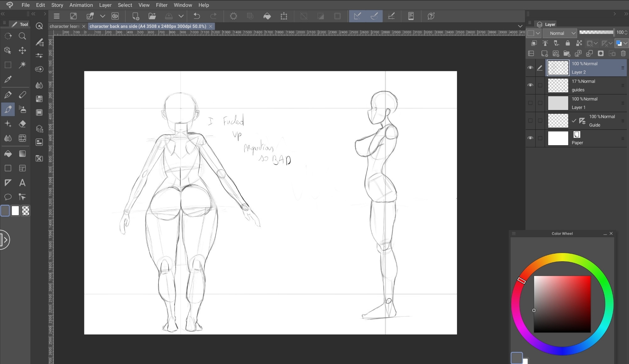Click the Delete layer trash icon
The height and width of the screenshot is (364, 629).
point(623,53)
